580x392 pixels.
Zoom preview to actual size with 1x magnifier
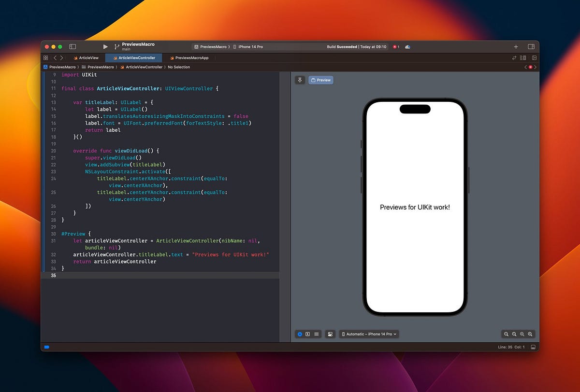514,334
